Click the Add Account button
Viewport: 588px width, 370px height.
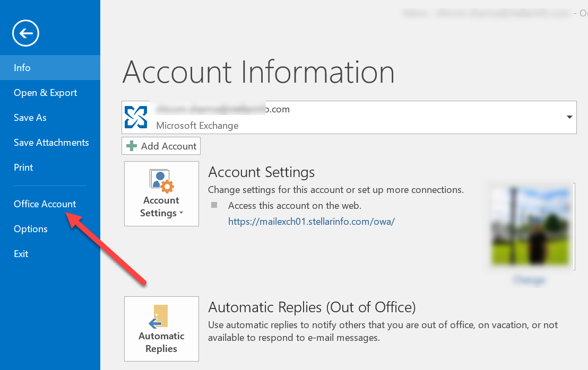point(161,146)
